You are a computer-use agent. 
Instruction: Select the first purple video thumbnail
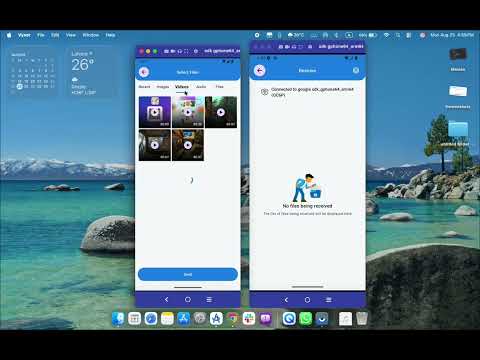[x=155, y=112]
